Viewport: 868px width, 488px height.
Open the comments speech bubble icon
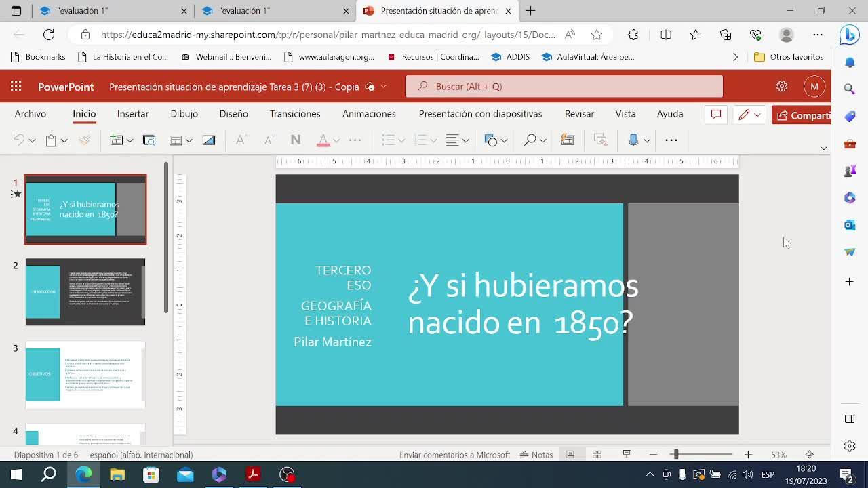coord(715,115)
